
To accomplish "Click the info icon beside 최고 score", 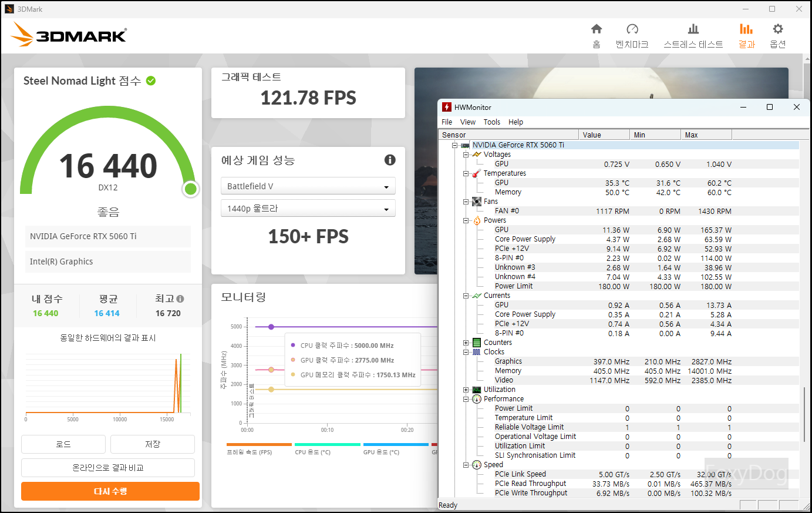I will pyautogui.click(x=180, y=299).
